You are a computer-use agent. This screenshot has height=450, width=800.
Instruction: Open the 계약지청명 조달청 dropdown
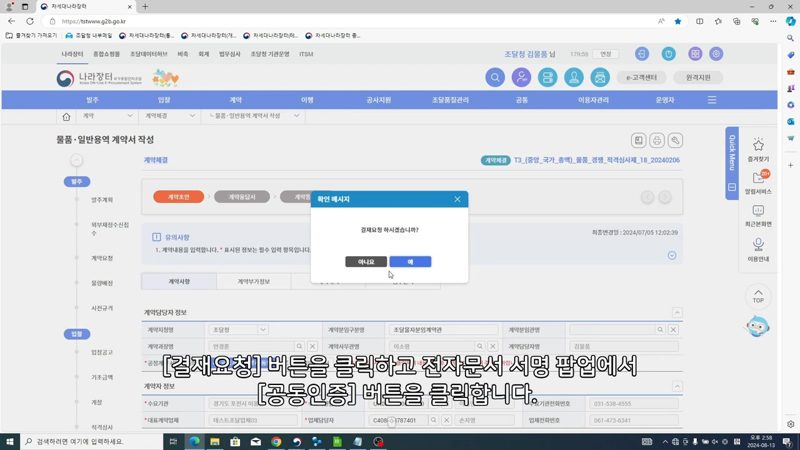[238, 330]
